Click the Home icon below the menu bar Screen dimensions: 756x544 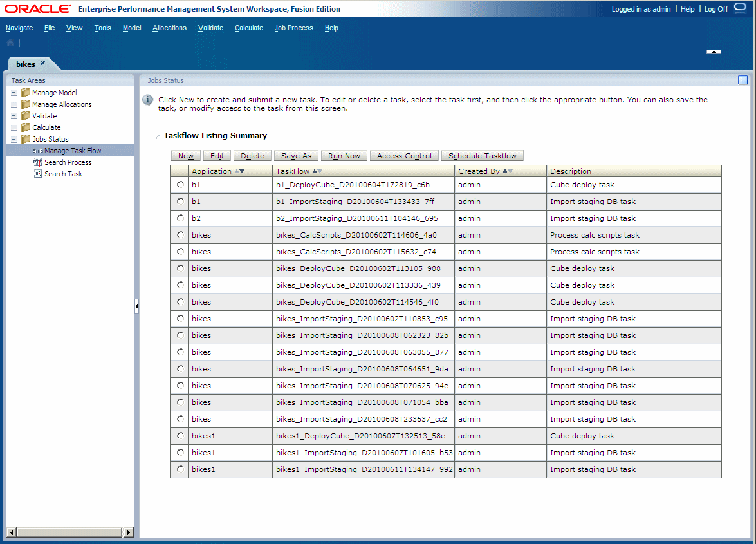click(x=9, y=42)
